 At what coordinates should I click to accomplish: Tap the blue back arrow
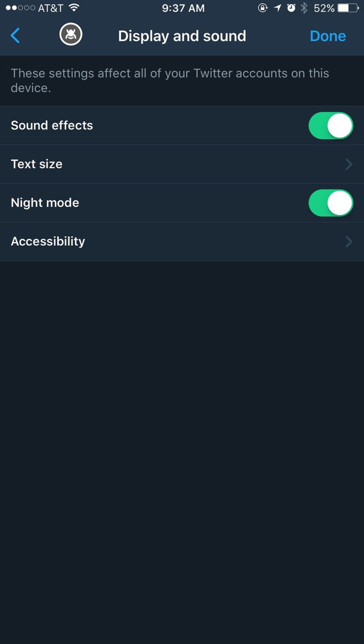click(16, 36)
